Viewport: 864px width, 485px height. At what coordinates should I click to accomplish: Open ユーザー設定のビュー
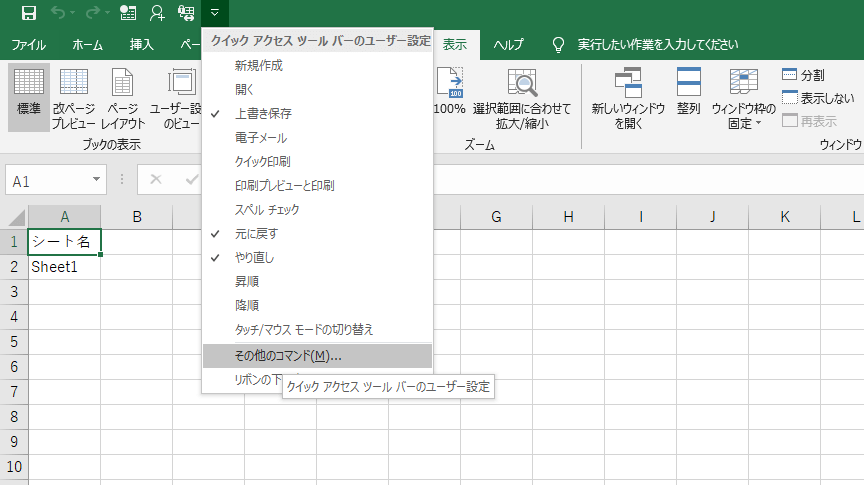click(x=176, y=97)
